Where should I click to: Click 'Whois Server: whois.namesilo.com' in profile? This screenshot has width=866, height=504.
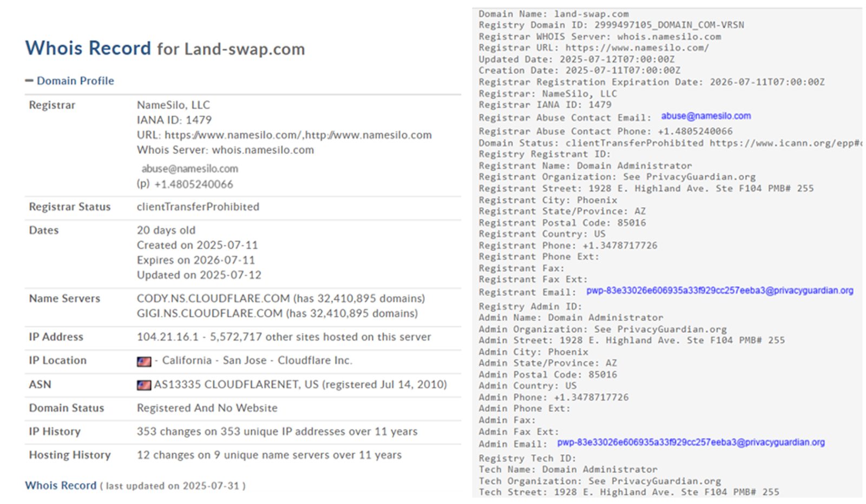click(x=225, y=150)
